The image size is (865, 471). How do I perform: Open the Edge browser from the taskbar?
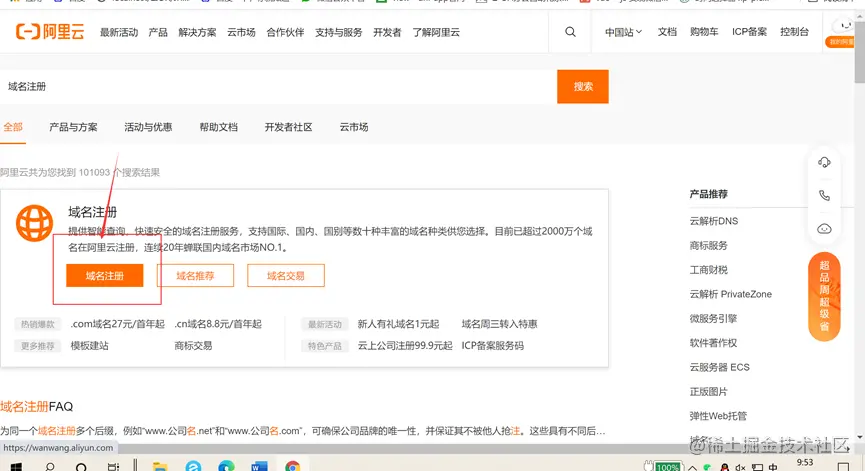(x=226, y=467)
